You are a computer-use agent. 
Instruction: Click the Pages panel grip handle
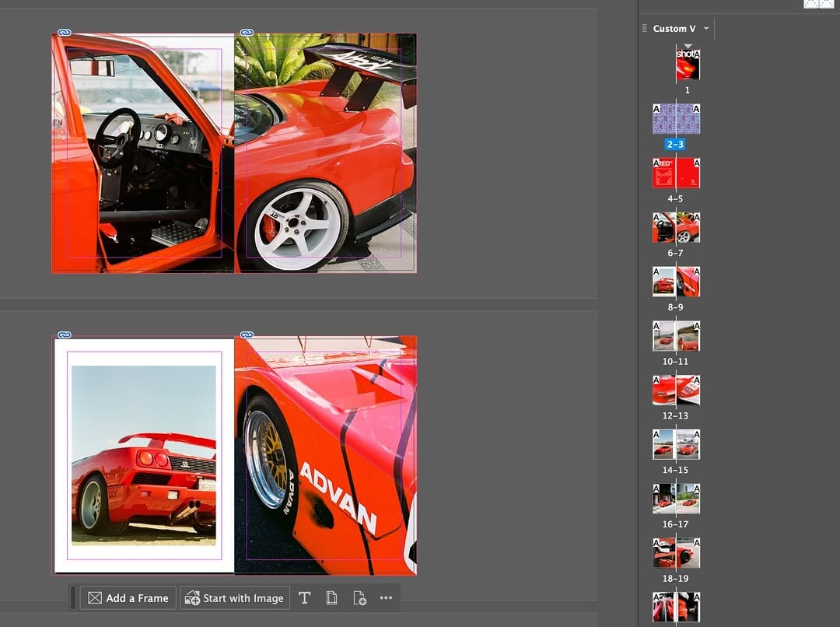pos(645,29)
